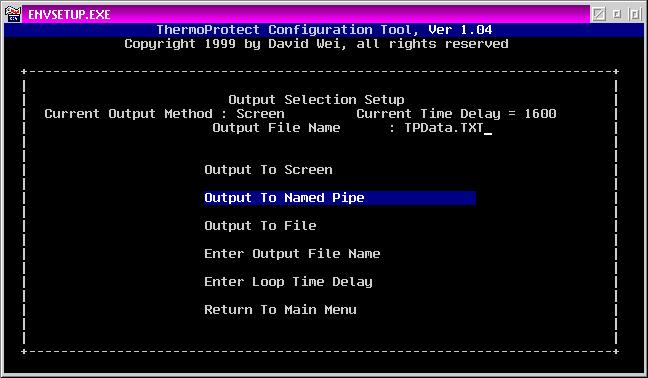Click the ENVSETUP.EXE window system icon
This screenshot has height=378, width=648.
(13, 14)
